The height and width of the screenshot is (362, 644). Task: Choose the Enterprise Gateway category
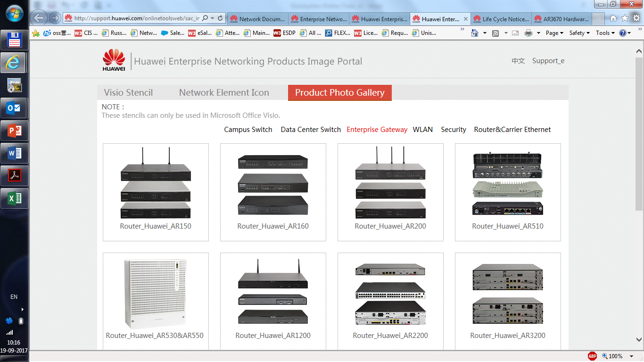(x=377, y=130)
